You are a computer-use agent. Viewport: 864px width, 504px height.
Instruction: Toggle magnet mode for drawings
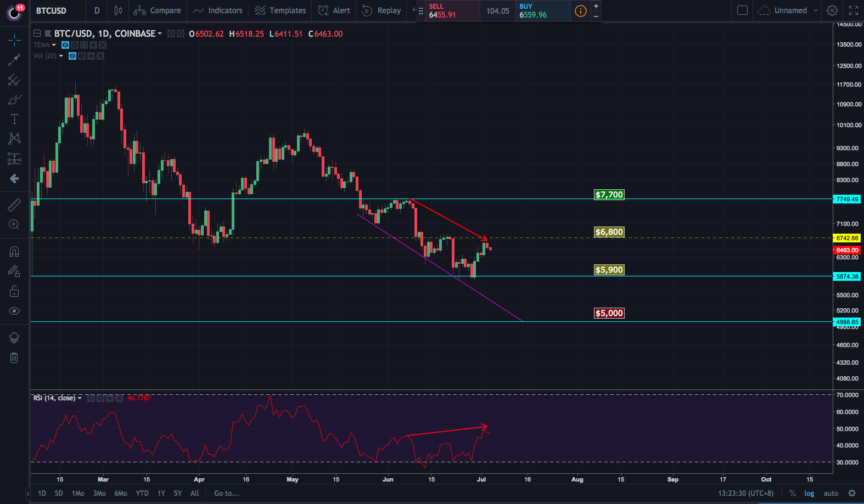[x=14, y=251]
